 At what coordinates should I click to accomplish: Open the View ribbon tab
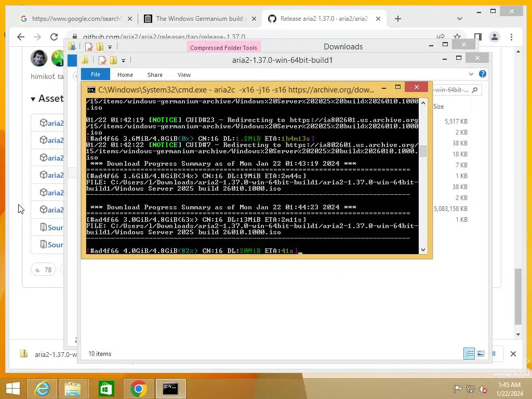(x=184, y=75)
